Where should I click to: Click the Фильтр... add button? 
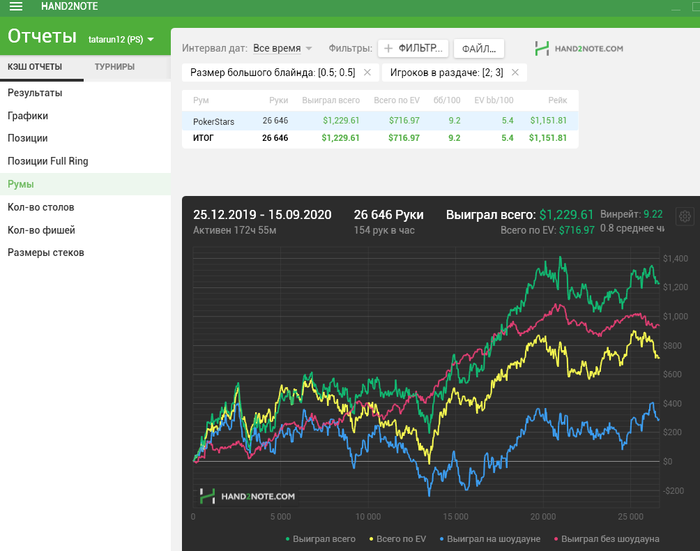click(413, 48)
